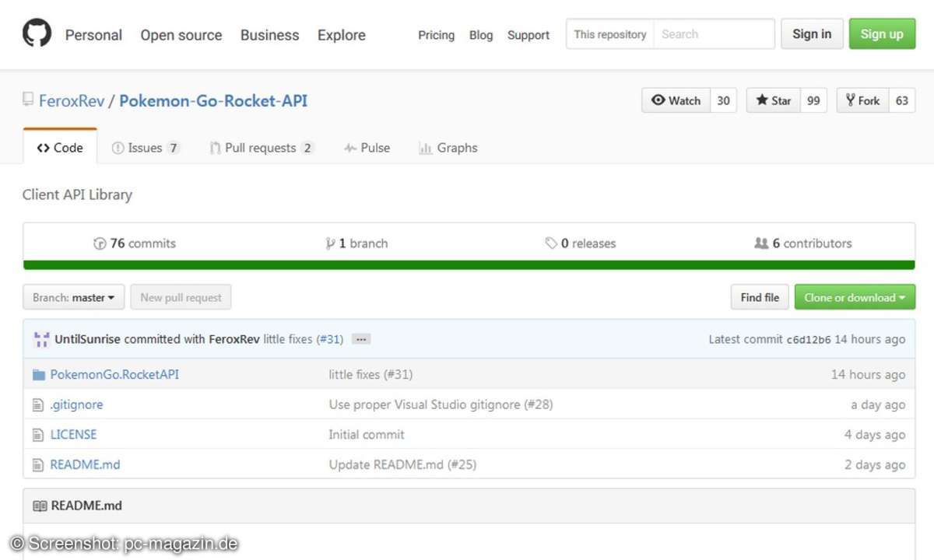
Task: Click the commits history clock icon
Action: pyautogui.click(x=100, y=243)
